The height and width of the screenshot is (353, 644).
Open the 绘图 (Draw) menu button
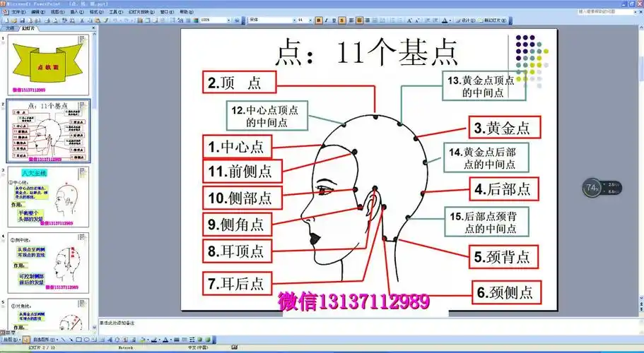[11, 340]
